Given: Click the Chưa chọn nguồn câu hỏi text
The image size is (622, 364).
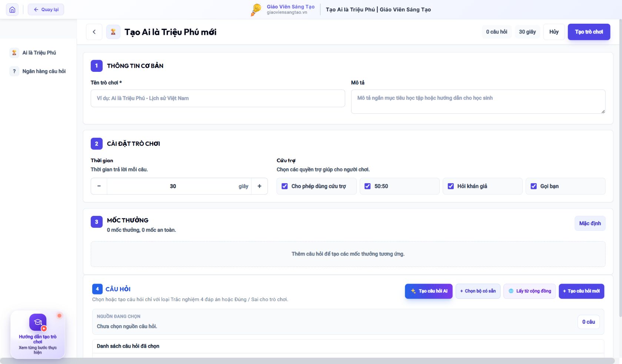Looking at the screenshot, I should click(127, 326).
